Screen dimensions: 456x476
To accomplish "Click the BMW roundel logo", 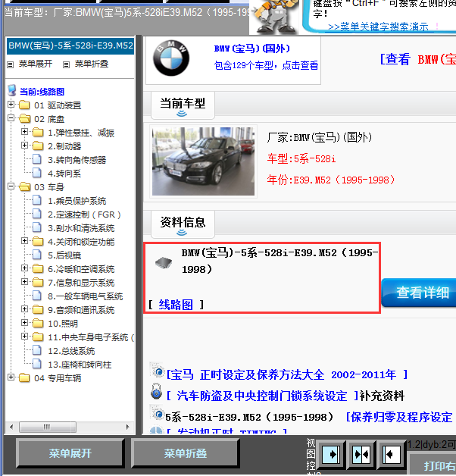I will click(x=171, y=58).
